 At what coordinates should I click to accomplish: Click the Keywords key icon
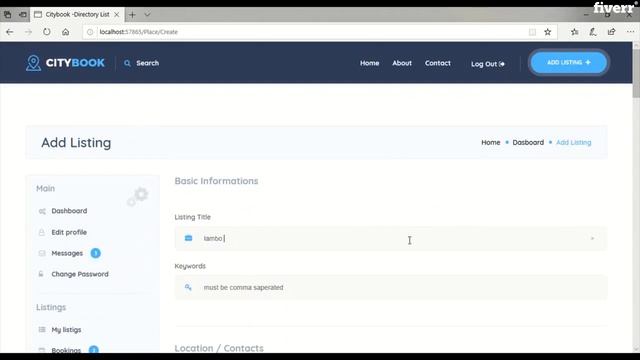point(188,287)
